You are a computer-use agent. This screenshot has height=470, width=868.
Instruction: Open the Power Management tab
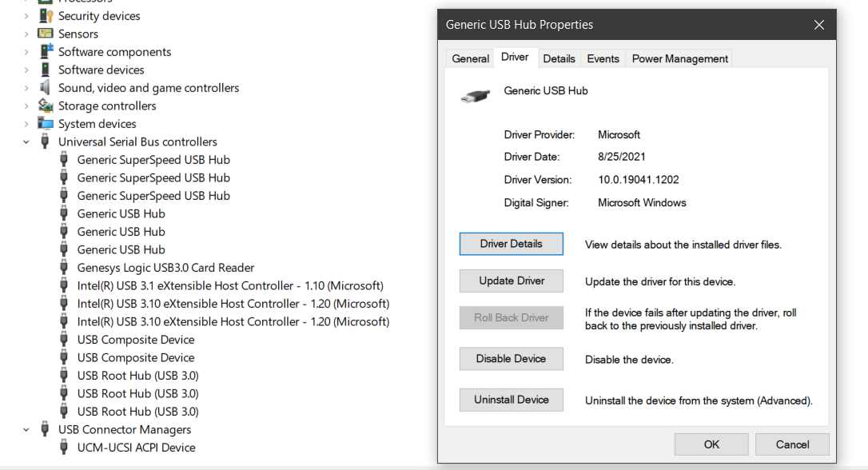(679, 58)
